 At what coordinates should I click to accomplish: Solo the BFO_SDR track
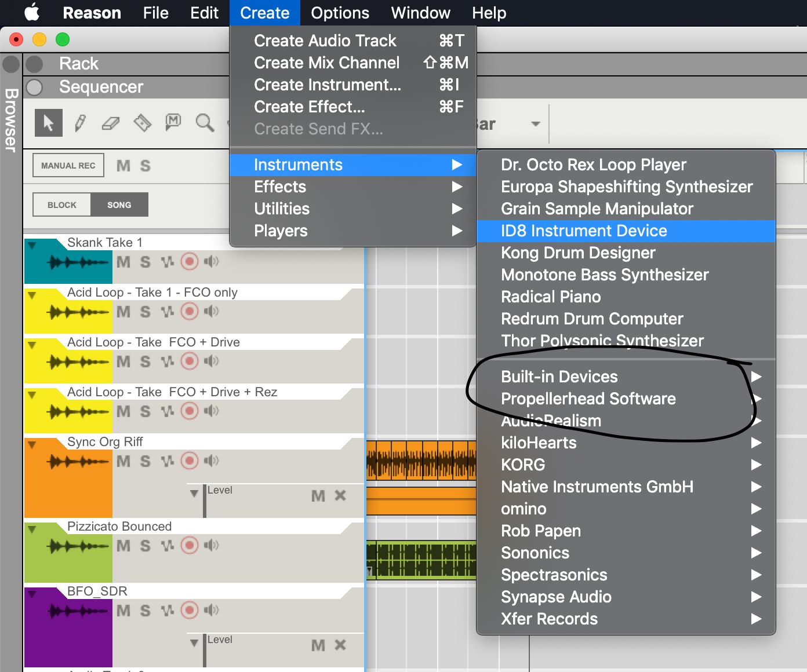coord(145,611)
